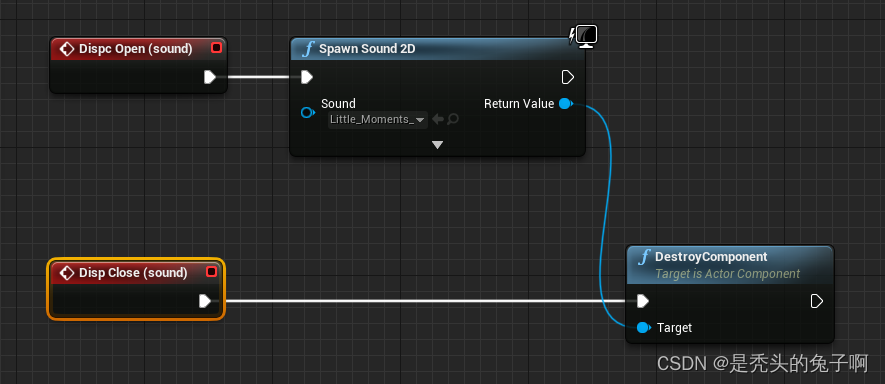Toggle the red delegate pin on Disp Close
Screen dimensions: 885x384
[x=212, y=272]
